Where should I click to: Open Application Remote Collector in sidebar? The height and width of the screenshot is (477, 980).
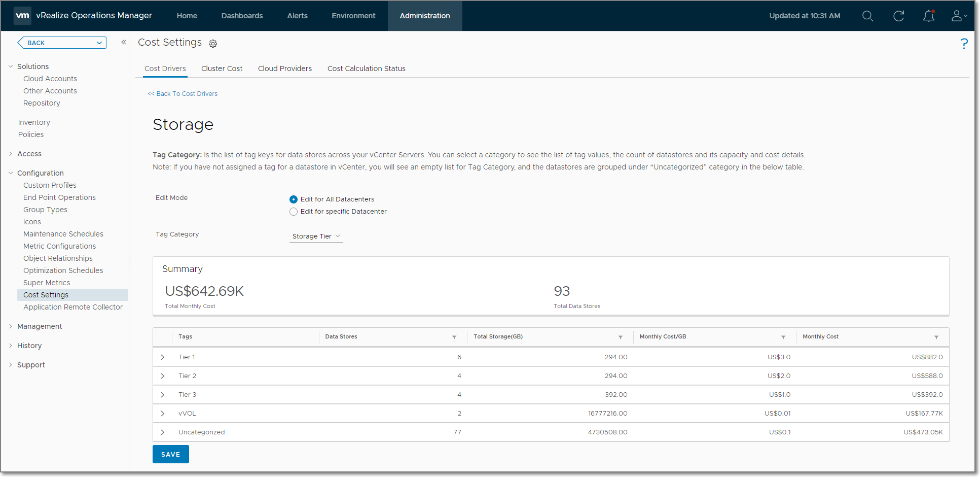pos(73,307)
